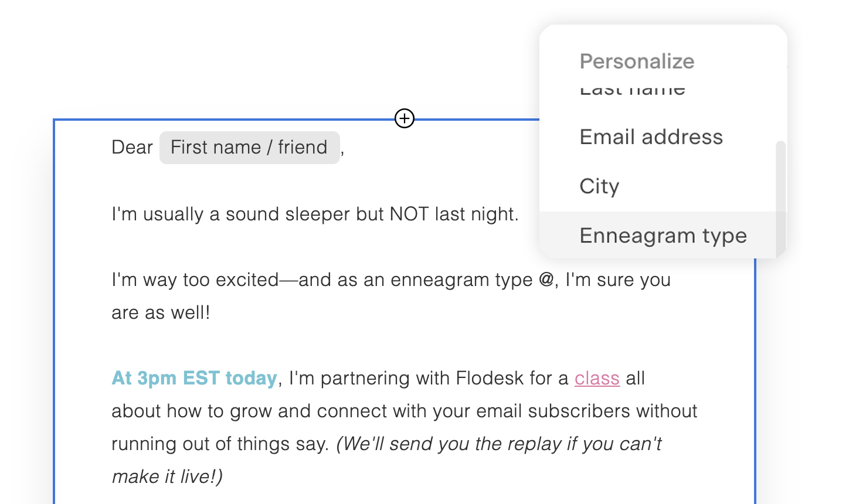Click the italic "make it live!)" line
Viewport: 849px width, 504px height.
tap(167, 477)
